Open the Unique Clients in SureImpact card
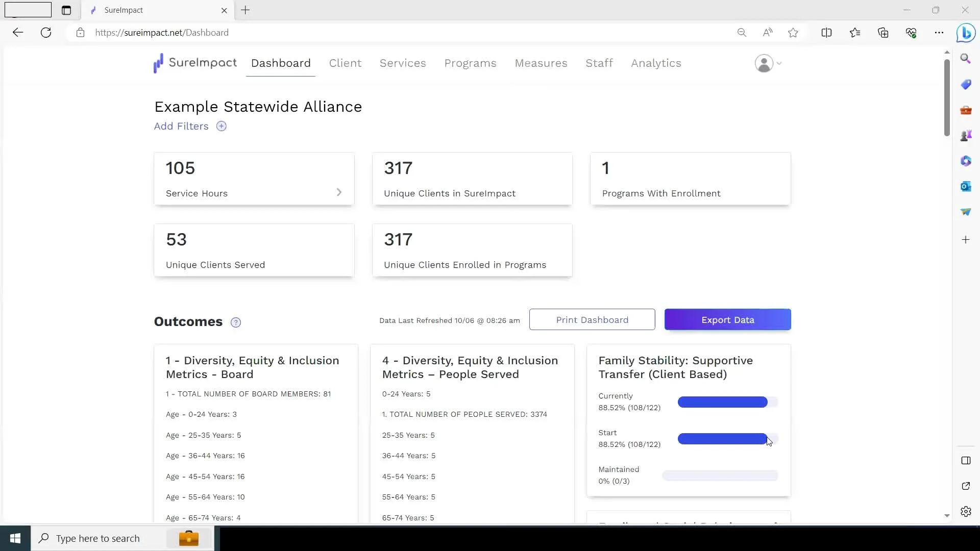Viewport: 980px width, 551px height. click(x=472, y=179)
